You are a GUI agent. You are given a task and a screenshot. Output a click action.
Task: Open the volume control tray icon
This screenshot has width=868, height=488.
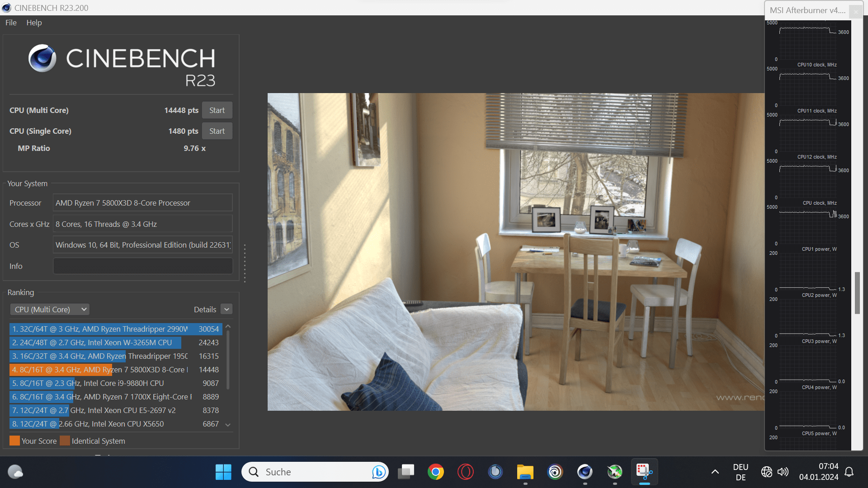click(x=783, y=472)
